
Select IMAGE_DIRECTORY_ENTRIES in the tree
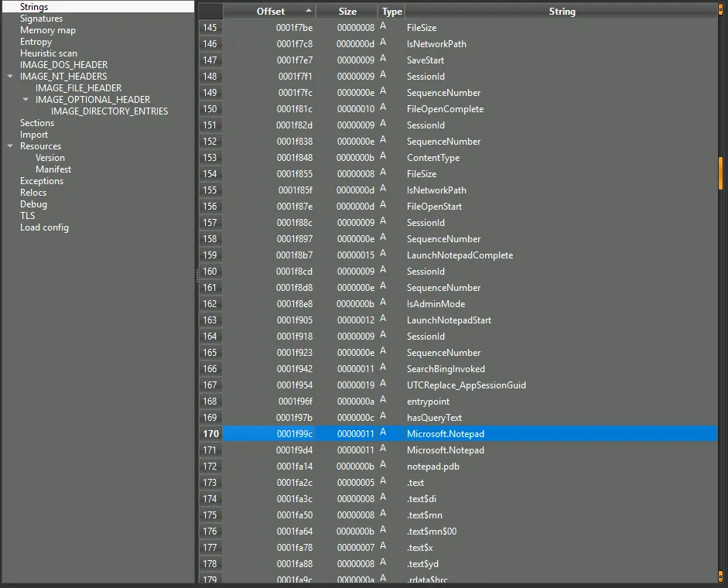[x=110, y=111]
